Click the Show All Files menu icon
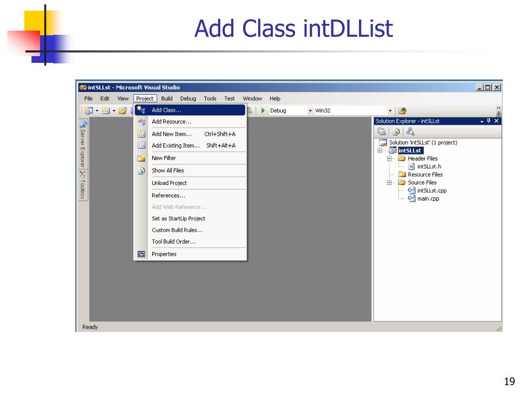Screen dimensions: 532x399 pyautogui.click(x=141, y=170)
